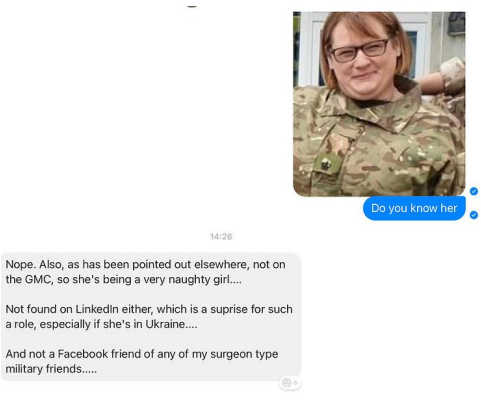The height and width of the screenshot is (413, 481).
Task: Select the blue 'Do you know her' message bubble
Action: pos(414,208)
